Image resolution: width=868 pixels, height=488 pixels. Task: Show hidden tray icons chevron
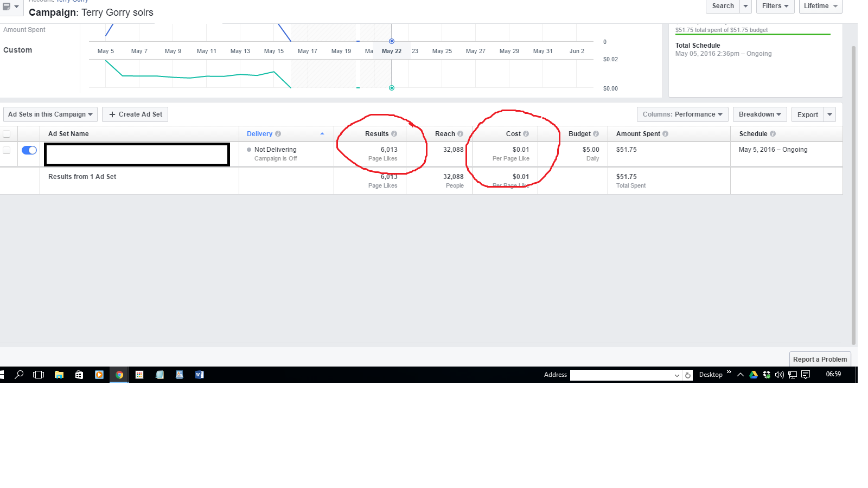coord(741,374)
